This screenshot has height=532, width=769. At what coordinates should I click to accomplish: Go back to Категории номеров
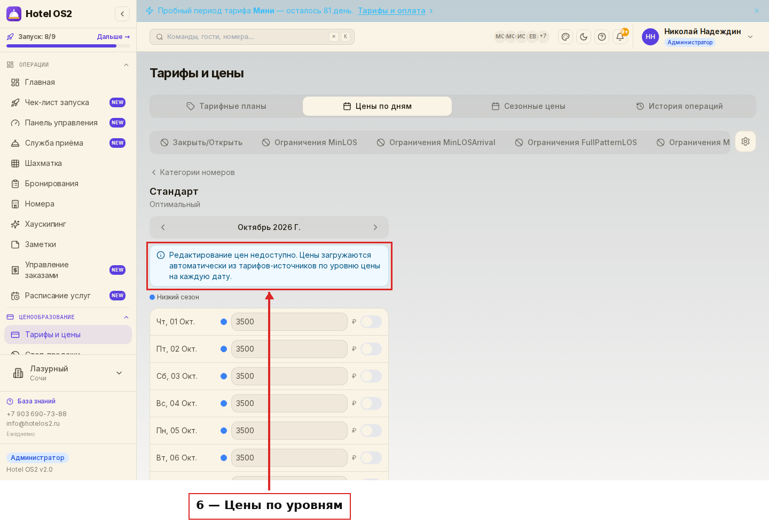[x=193, y=172]
